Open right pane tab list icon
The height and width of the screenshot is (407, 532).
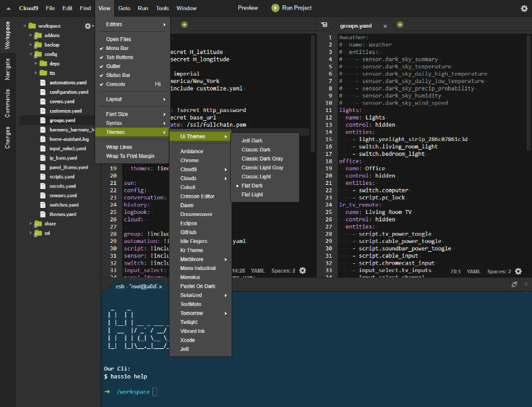coord(324,25)
